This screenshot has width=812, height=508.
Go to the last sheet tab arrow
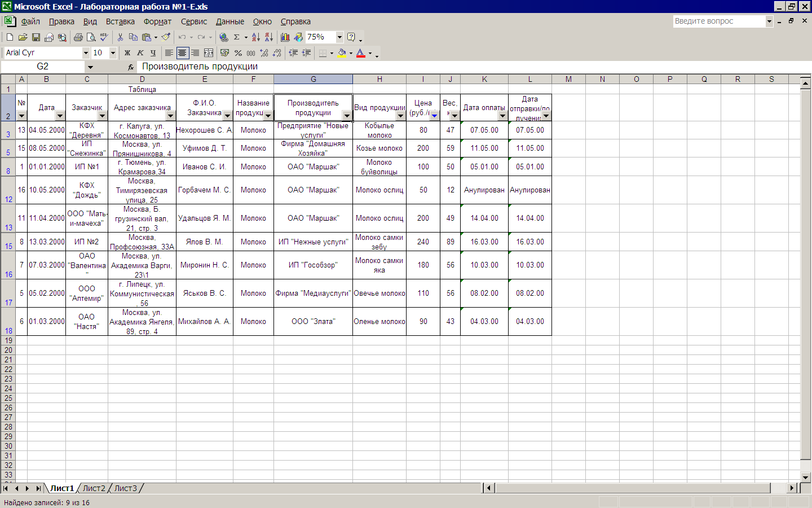pos(38,488)
